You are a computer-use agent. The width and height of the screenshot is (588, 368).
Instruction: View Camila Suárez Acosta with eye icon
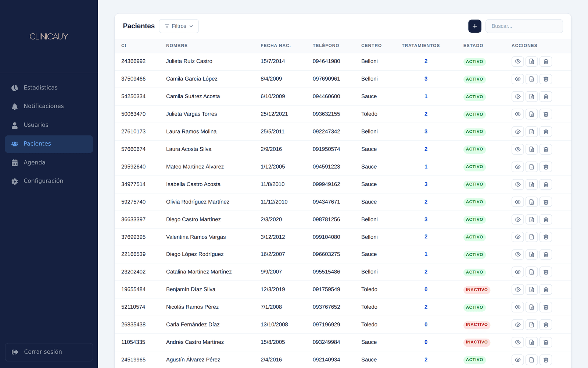(x=517, y=96)
